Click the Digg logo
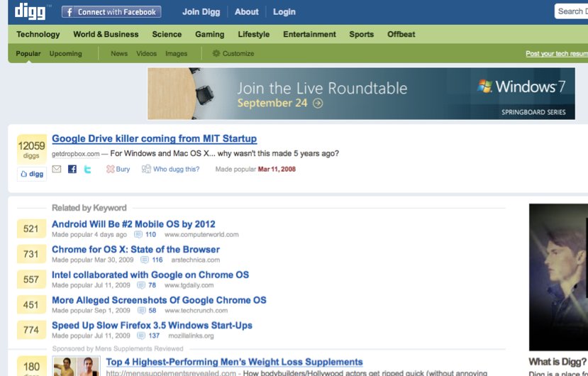The height and width of the screenshot is (376, 588). (30, 11)
